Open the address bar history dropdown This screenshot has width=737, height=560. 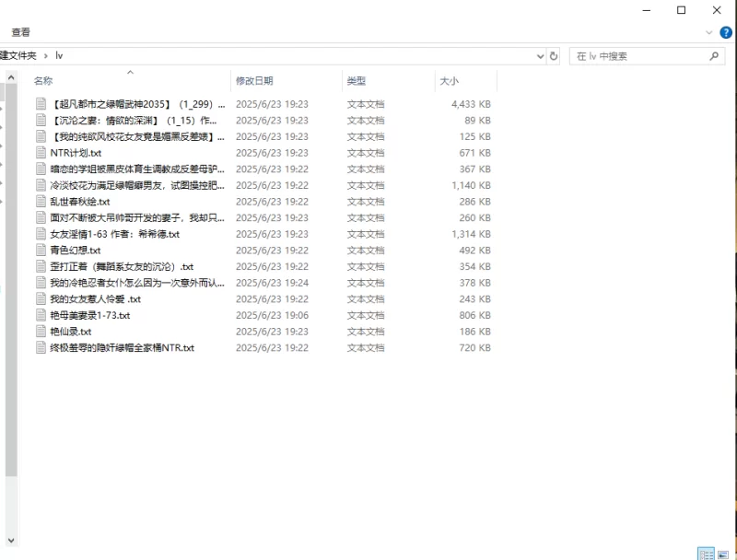540,56
